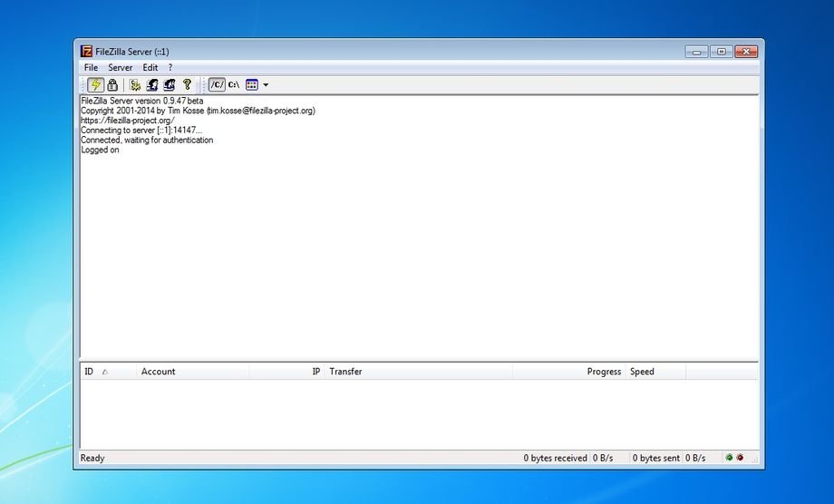Image resolution: width=834 pixels, height=504 pixels.
Task: Click the green receive indicator light
Action: click(x=729, y=458)
